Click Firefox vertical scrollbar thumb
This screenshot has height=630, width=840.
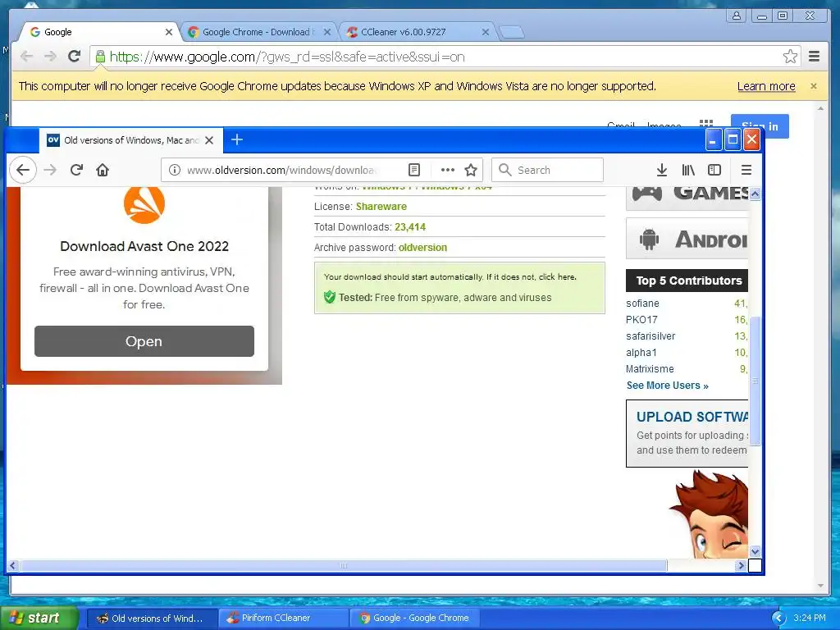755,381
